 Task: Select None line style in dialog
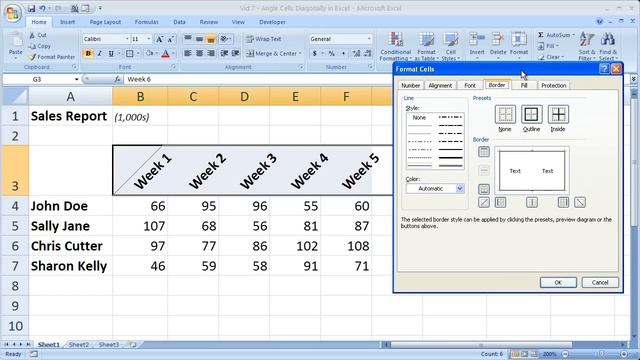click(419, 118)
